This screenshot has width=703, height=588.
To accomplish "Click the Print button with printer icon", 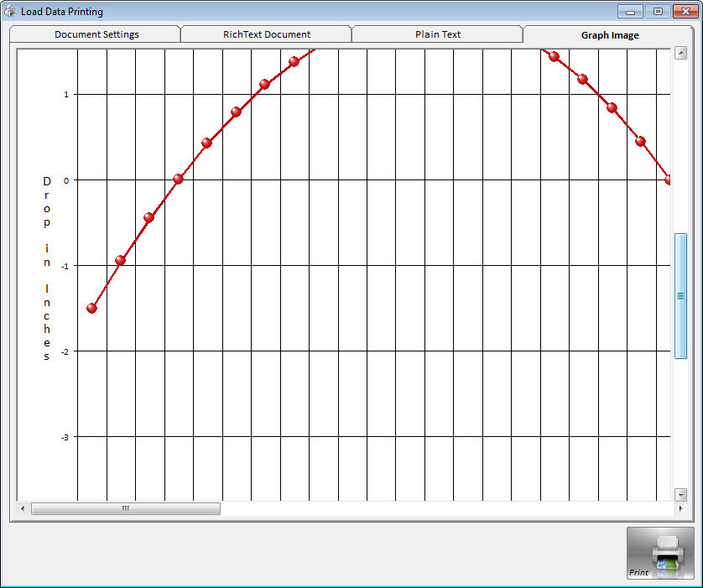I will tap(660, 553).
